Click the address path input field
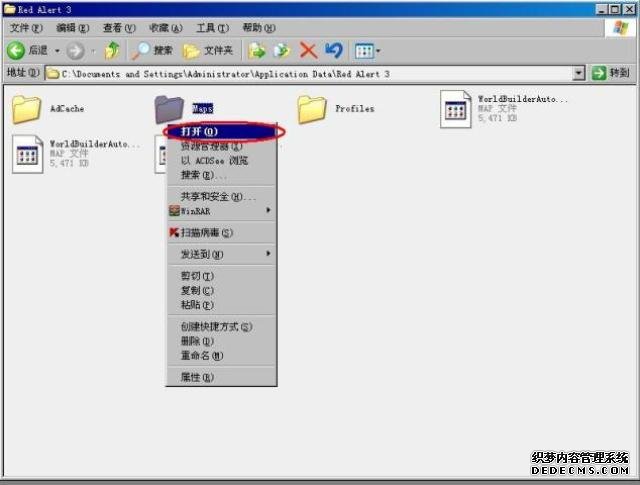Viewport: 640px width, 485px height. 308,74
